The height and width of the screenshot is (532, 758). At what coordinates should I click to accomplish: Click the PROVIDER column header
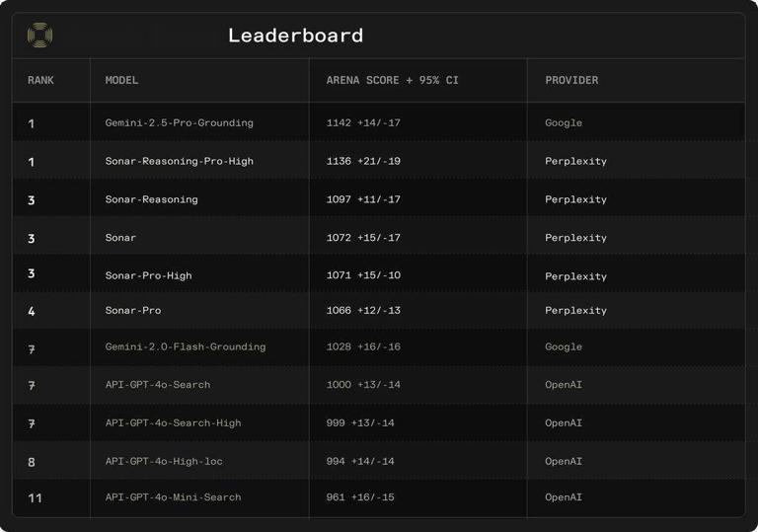coord(571,80)
